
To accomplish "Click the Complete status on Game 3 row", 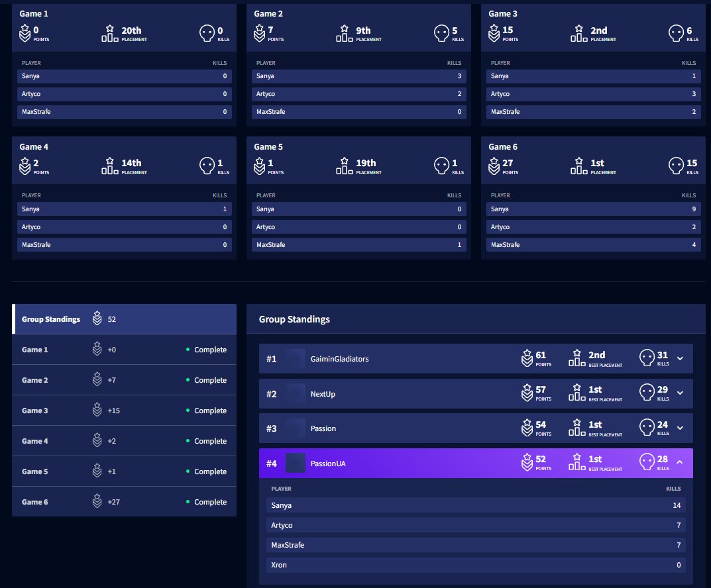I will click(x=210, y=411).
